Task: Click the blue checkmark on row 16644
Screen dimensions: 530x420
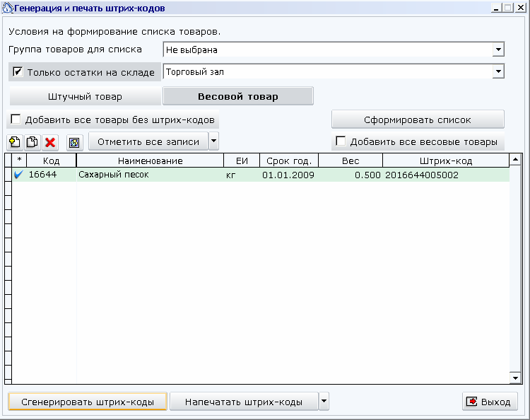Action: click(x=18, y=175)
